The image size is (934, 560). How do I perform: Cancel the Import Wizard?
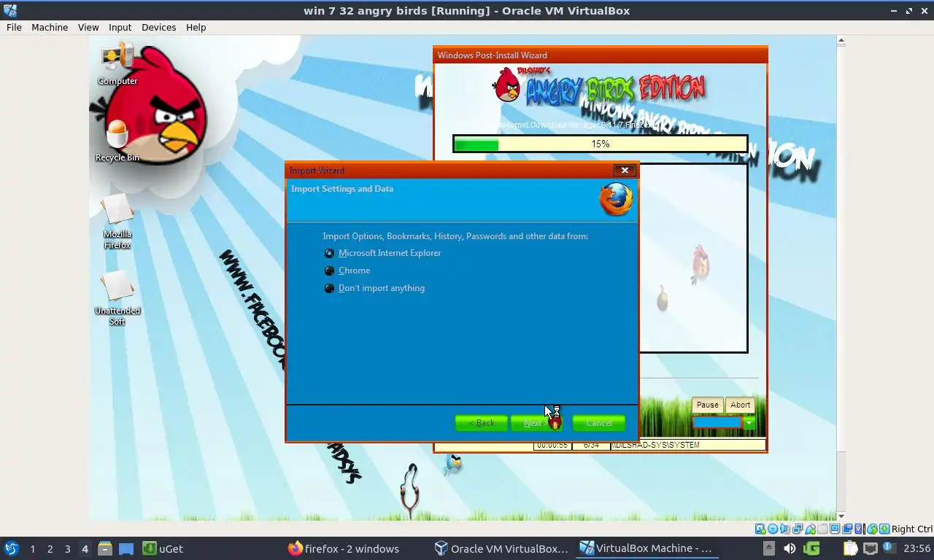pos(598,423)
